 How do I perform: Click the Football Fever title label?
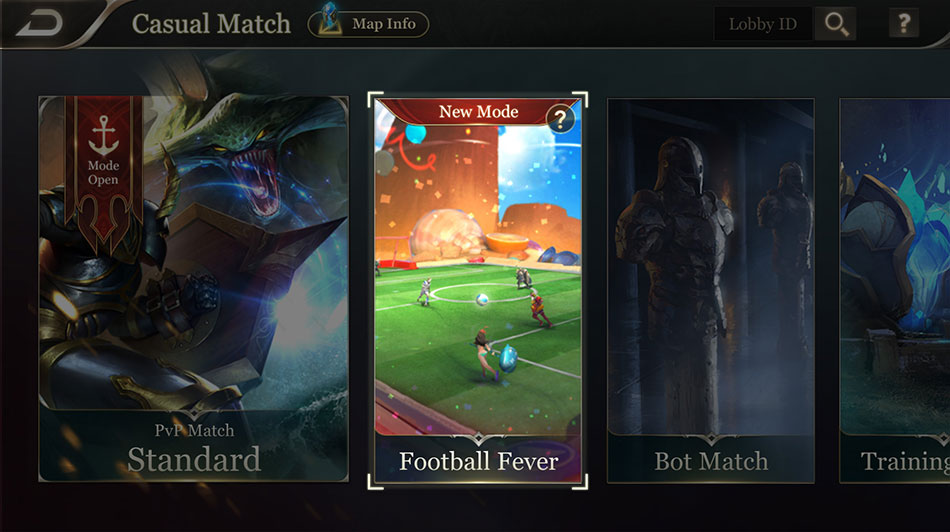(479, 462)
